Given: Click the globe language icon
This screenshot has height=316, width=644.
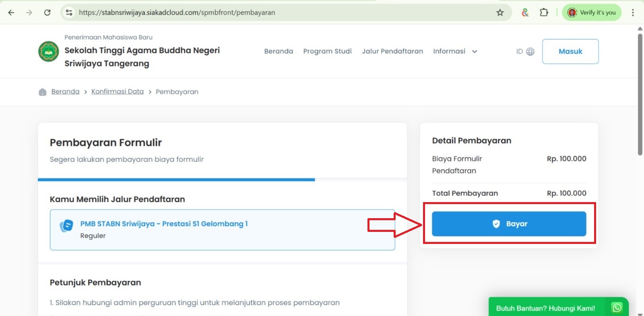Looking at the screenshot, I should [530, 52].
